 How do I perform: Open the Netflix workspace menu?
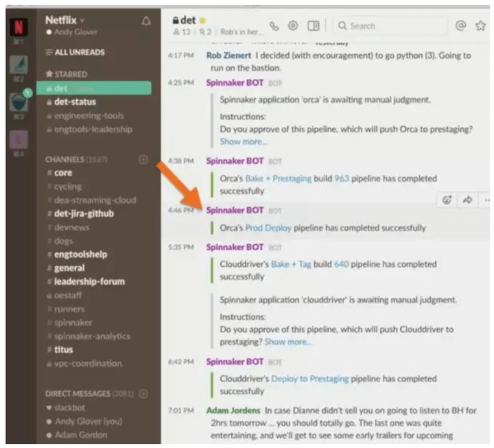pyautogui.click(x=64, y=21)
